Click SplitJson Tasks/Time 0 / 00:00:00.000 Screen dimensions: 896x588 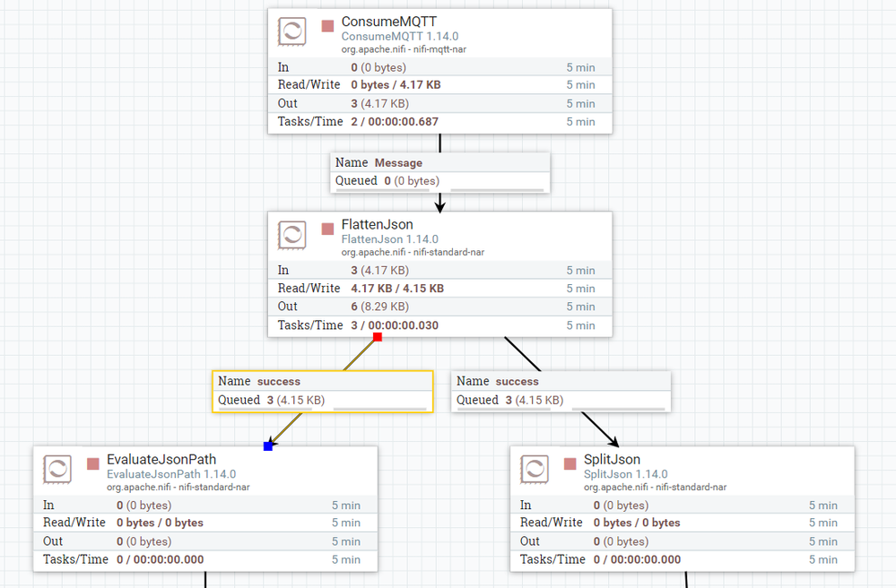[x=637, y=559]
